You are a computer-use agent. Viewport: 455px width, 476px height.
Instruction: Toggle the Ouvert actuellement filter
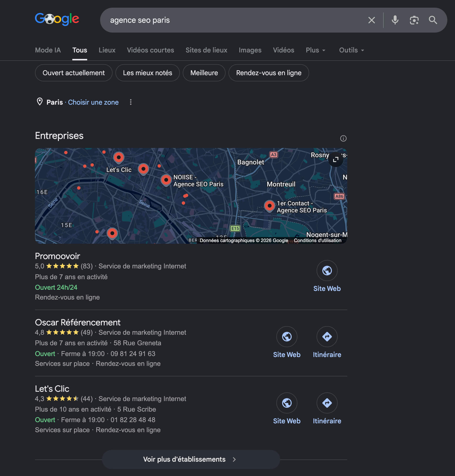(74, 73)
